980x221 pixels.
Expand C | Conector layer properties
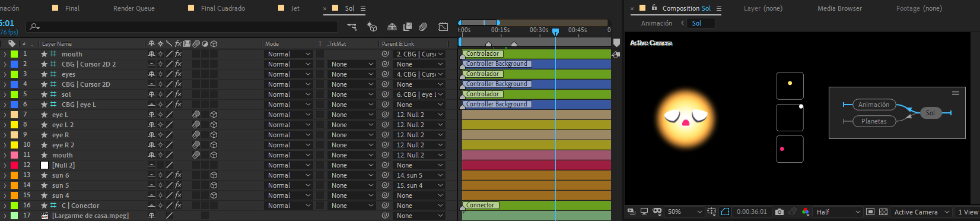[5, 206]
